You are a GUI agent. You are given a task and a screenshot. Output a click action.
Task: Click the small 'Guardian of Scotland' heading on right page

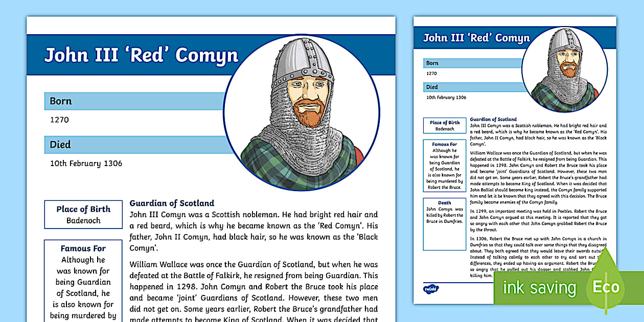tap(493, 119)
